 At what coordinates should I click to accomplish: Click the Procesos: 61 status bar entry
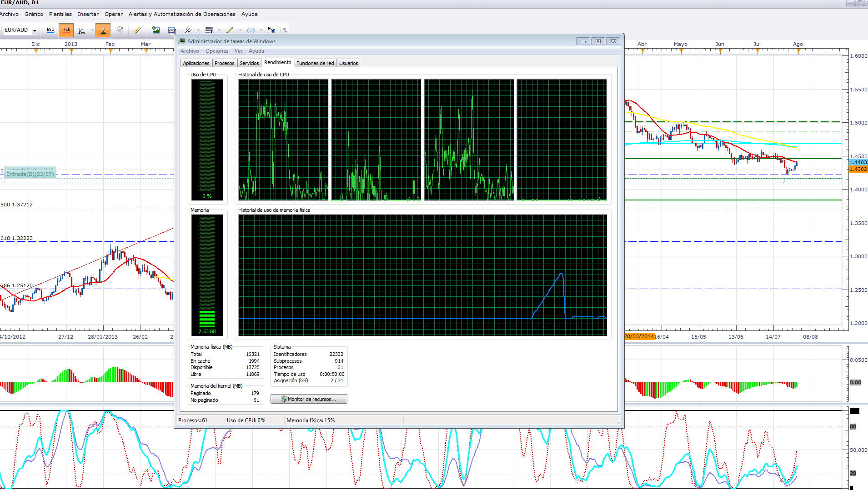coord(193,420)
